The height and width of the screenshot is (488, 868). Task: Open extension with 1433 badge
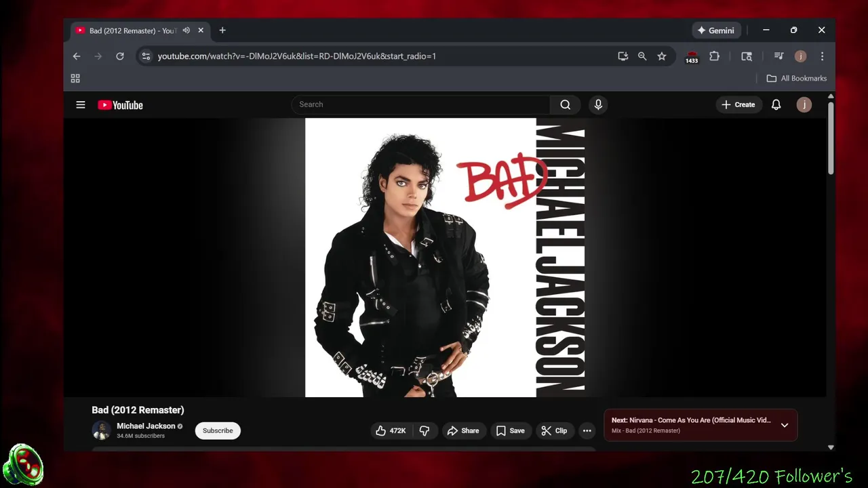pos(692,57)
